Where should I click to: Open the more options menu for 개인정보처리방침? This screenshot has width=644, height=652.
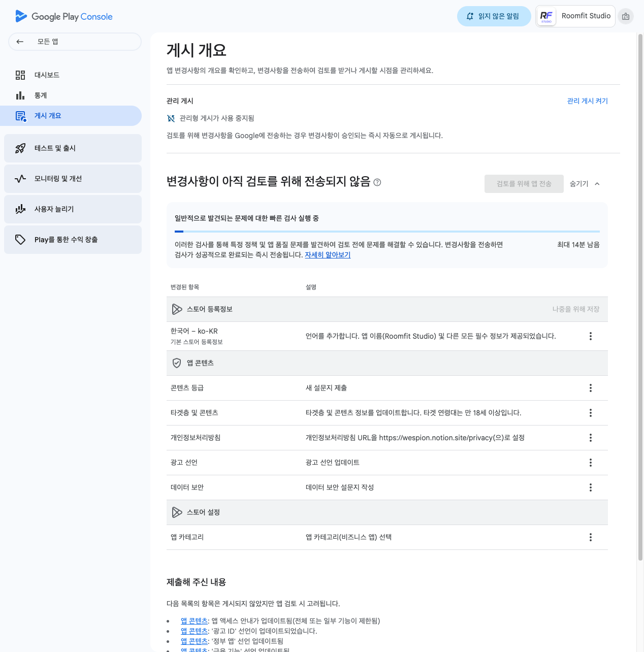590,438
